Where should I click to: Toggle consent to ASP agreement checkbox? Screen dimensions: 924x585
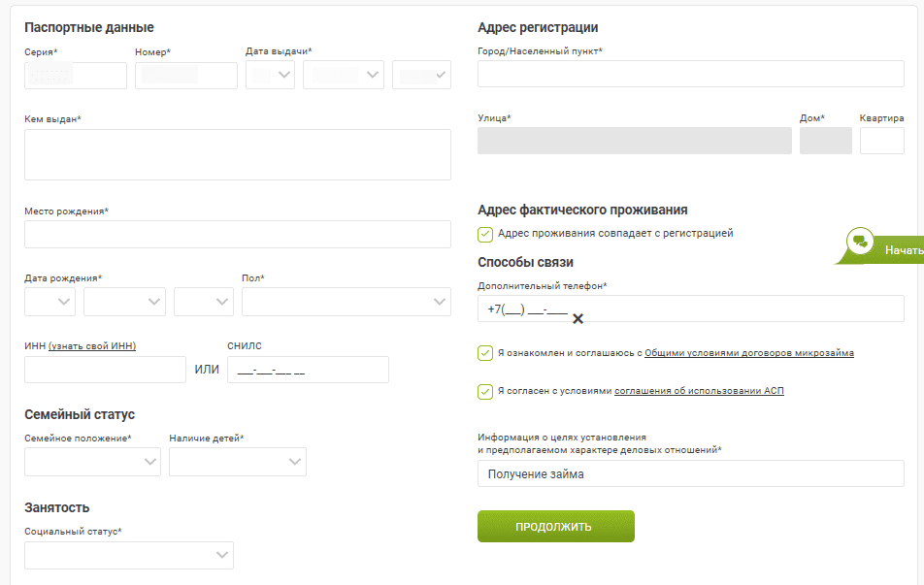coord(485,392)
